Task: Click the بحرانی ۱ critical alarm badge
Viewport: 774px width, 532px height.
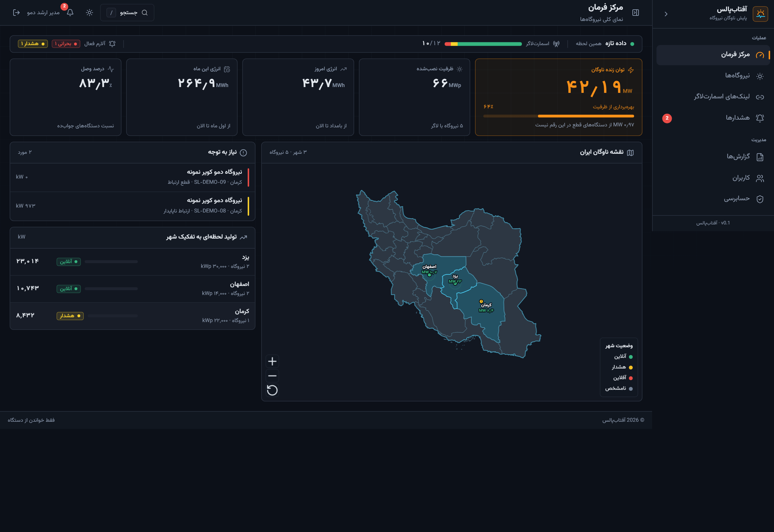Action: pos(66,44)
